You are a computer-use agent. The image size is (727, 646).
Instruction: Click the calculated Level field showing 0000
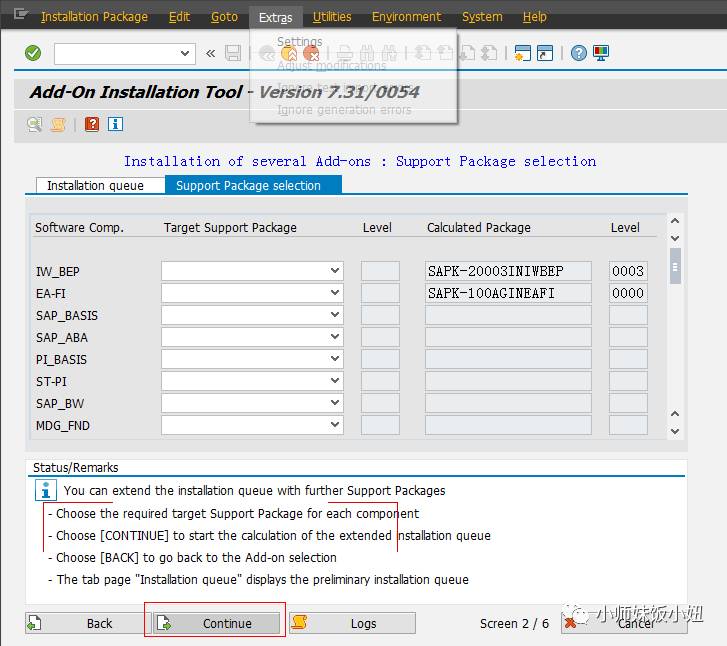pos(628,293)
